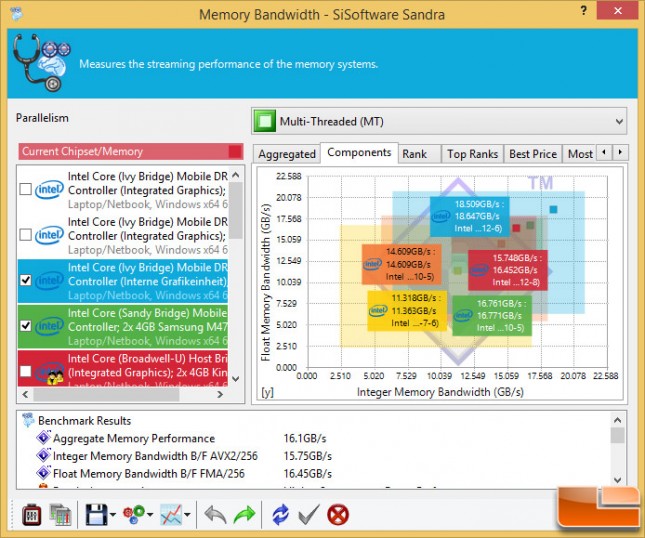This screenshot has width=645, height=538.
Task: Click the red cancel X icon
Action: 338,515
